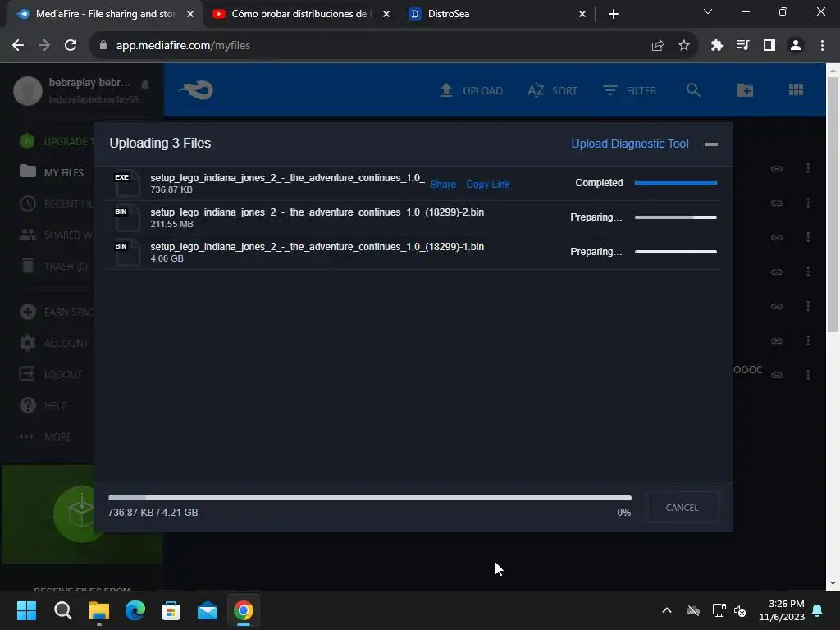
Task: Open a new browser tab
Action: coord(614,14)
